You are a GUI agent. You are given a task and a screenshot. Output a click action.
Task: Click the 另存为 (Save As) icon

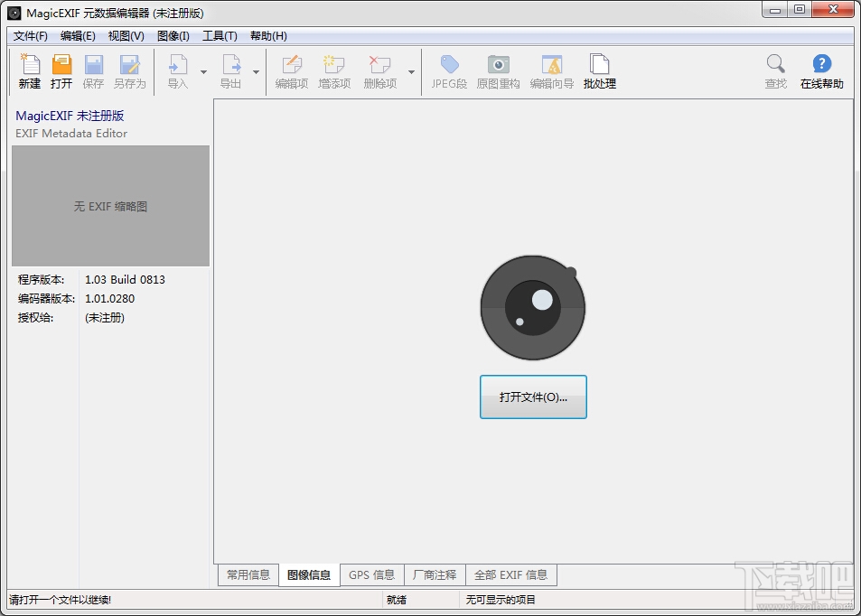[x=129, y=71]
